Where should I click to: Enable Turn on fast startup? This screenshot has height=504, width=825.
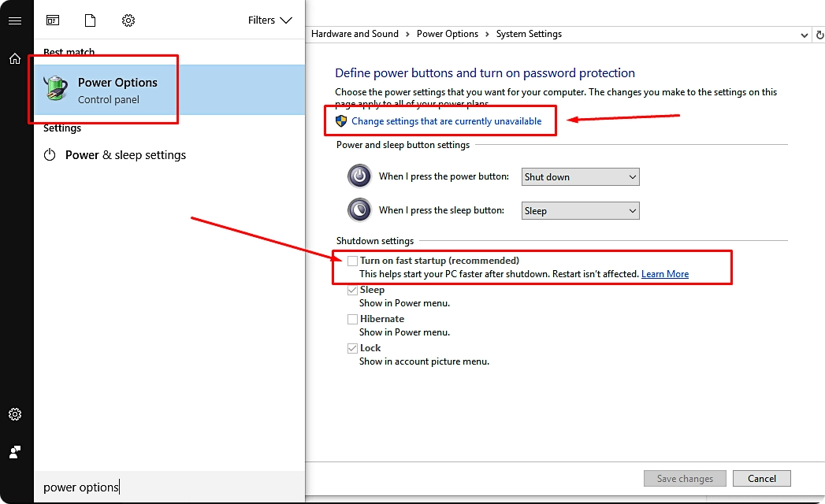(x=351, y=260)
